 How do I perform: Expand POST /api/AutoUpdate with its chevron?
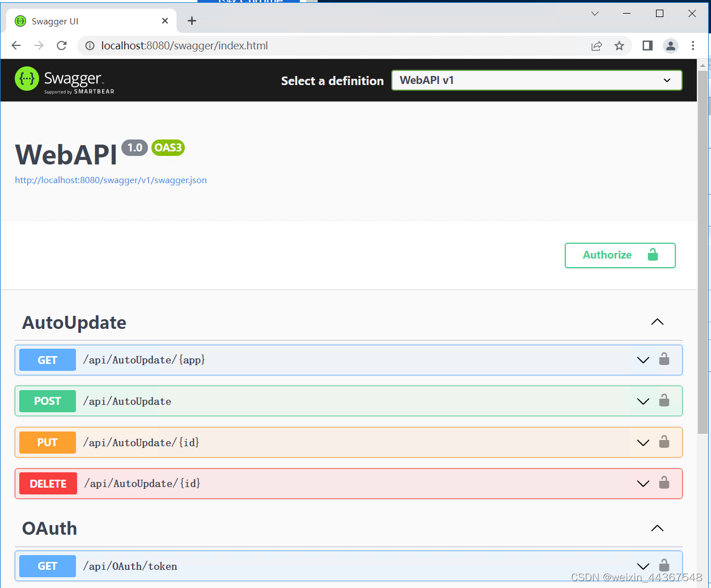point(643,401)
